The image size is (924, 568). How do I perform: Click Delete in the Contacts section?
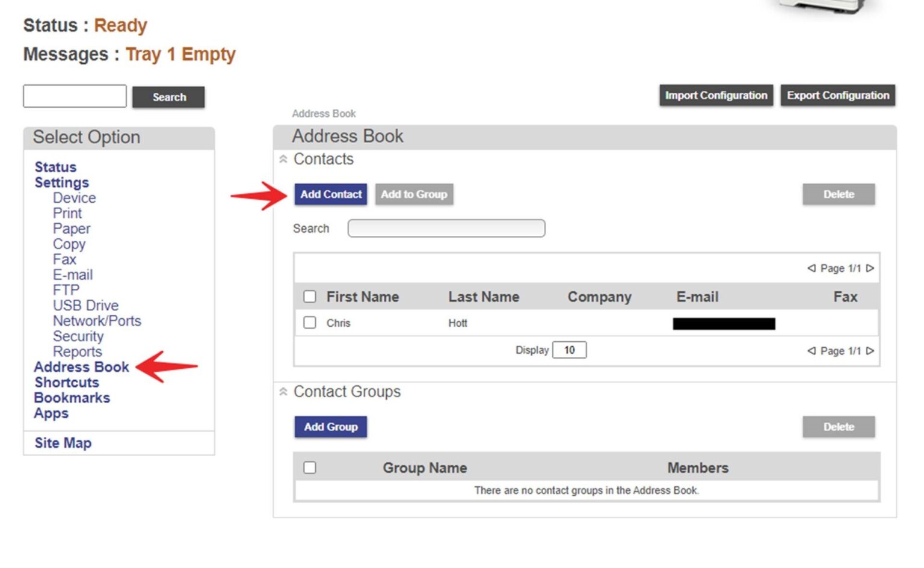(839, 194)
